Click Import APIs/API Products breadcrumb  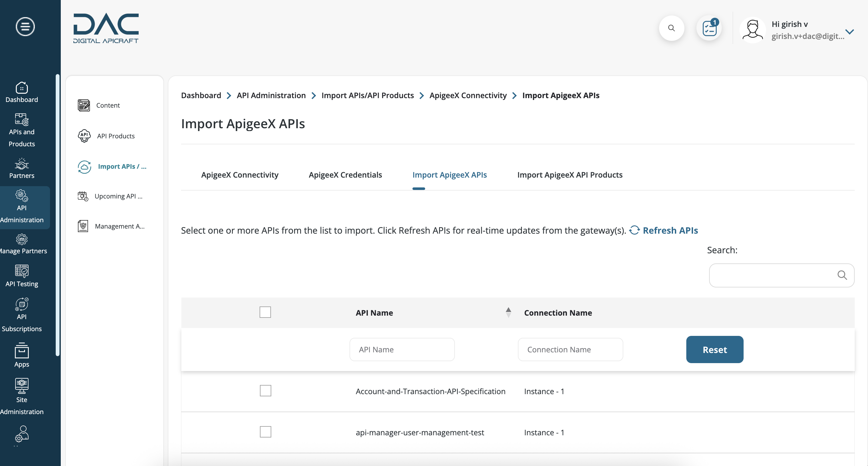pyautogui.click(x=368, y=95)
